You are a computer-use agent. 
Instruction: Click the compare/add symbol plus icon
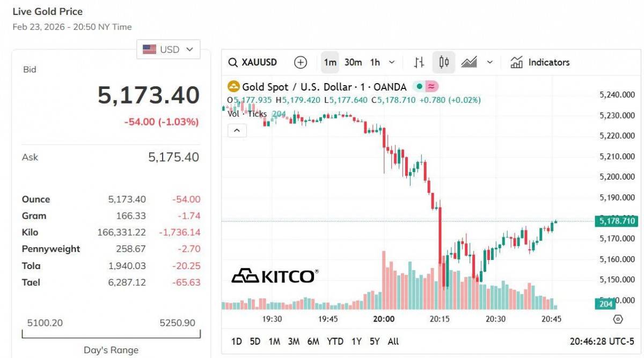pyautogui.click(x=301, y=62)
